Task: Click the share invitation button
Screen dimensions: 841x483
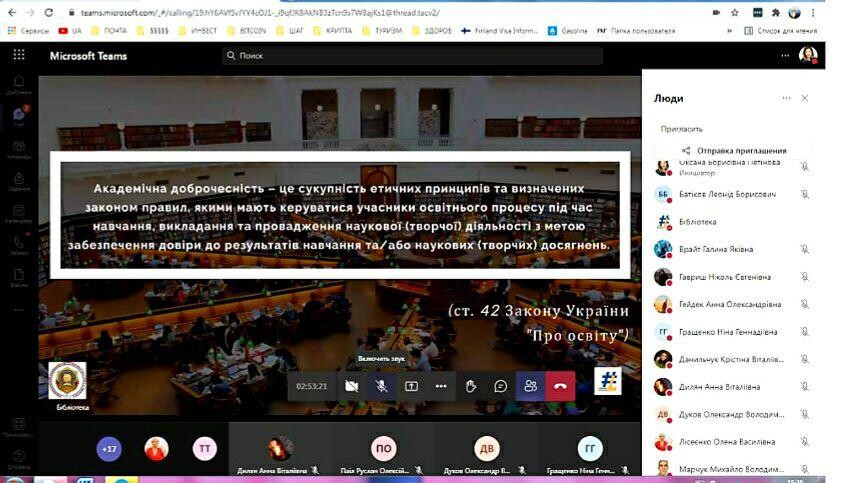Action: (734, 151)
